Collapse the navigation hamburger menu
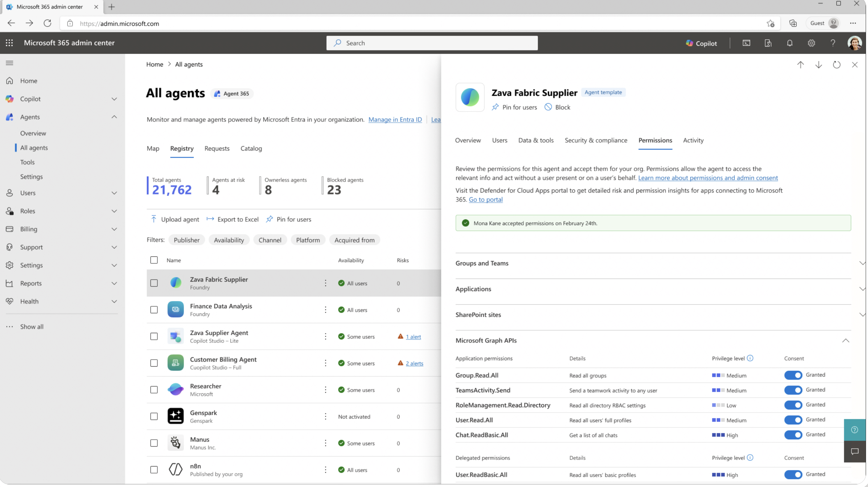This screenshot has height=487, width=868. click(10, 63)
